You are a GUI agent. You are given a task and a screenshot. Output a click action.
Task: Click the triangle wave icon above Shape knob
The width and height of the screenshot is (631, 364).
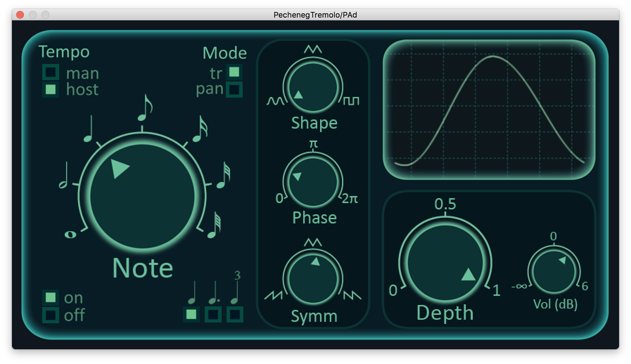coord(313,49)
